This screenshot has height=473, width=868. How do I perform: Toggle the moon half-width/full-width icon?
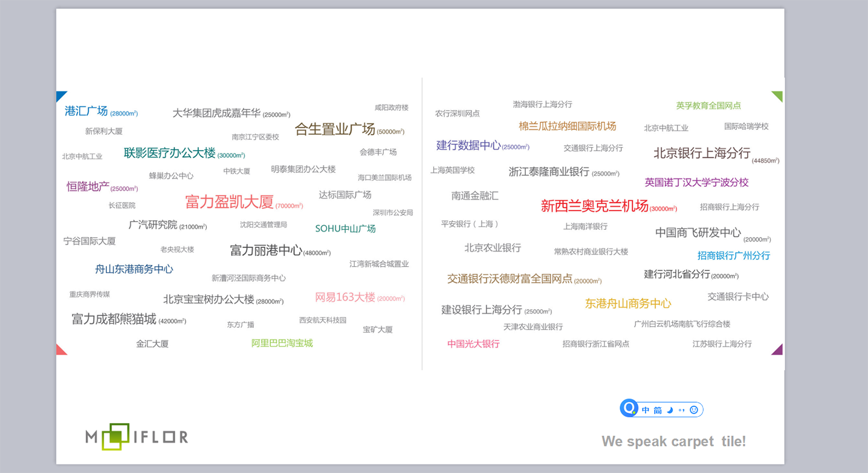[x=670, y=410]
